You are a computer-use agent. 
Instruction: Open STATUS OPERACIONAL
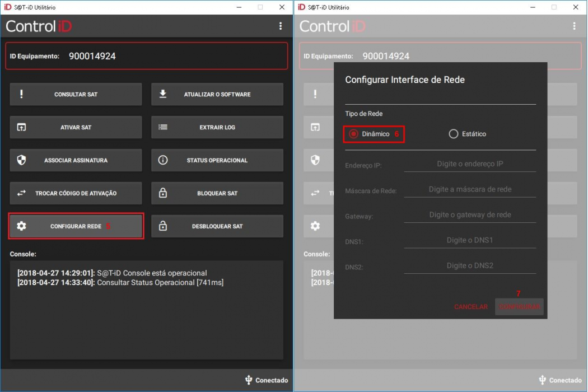click(217, 160)
